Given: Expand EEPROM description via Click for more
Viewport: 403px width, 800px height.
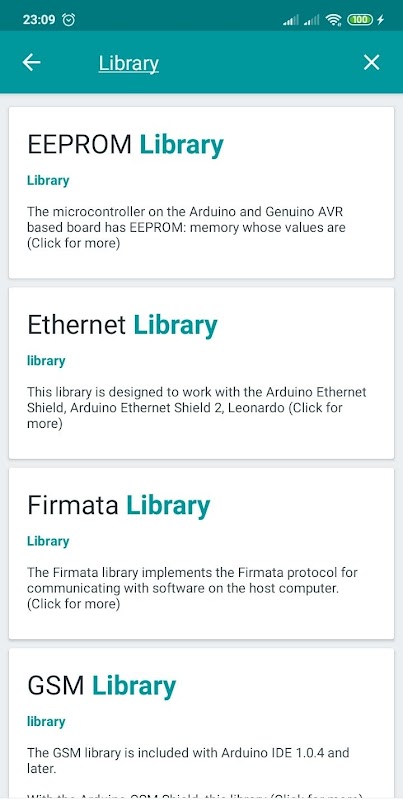Looking at the screenshot, I should (73, 243).
